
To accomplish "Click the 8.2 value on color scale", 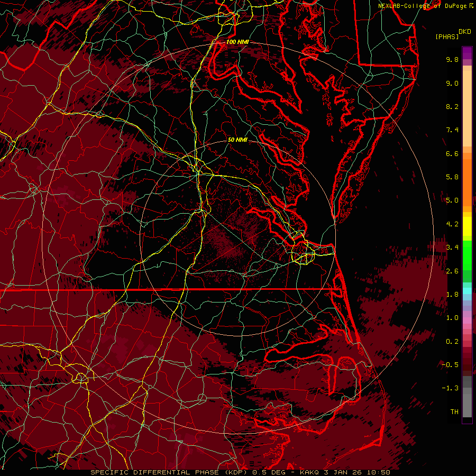I will click(x=452, y=106).
